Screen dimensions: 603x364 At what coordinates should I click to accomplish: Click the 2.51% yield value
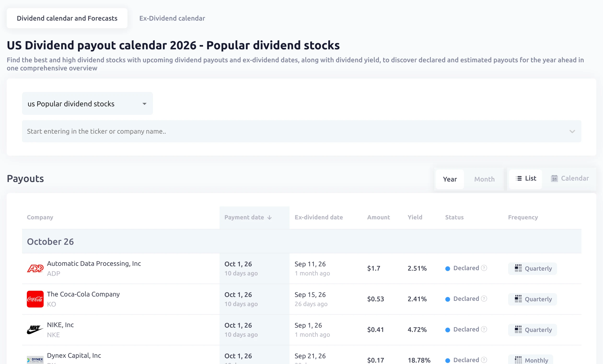point(417,268)
